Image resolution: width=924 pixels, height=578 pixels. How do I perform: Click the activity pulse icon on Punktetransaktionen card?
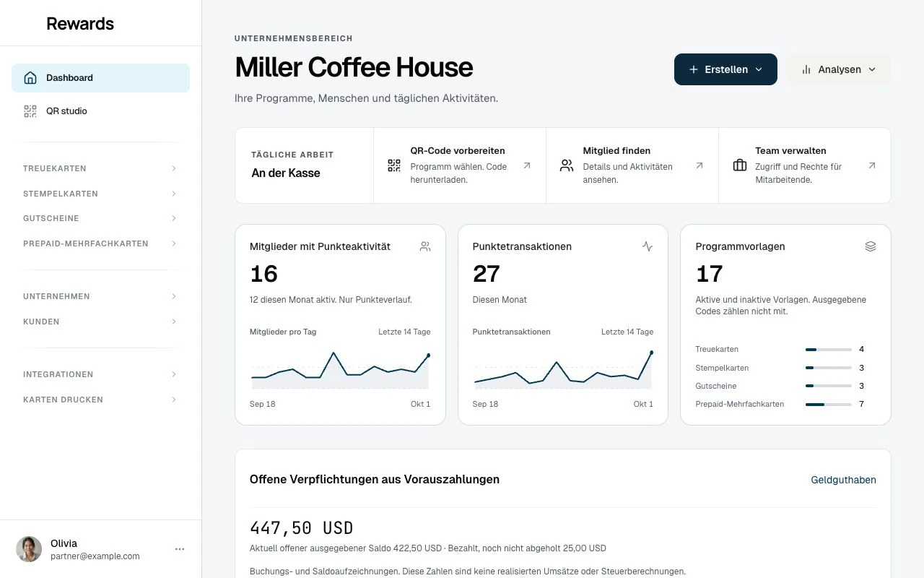point(648,246)
